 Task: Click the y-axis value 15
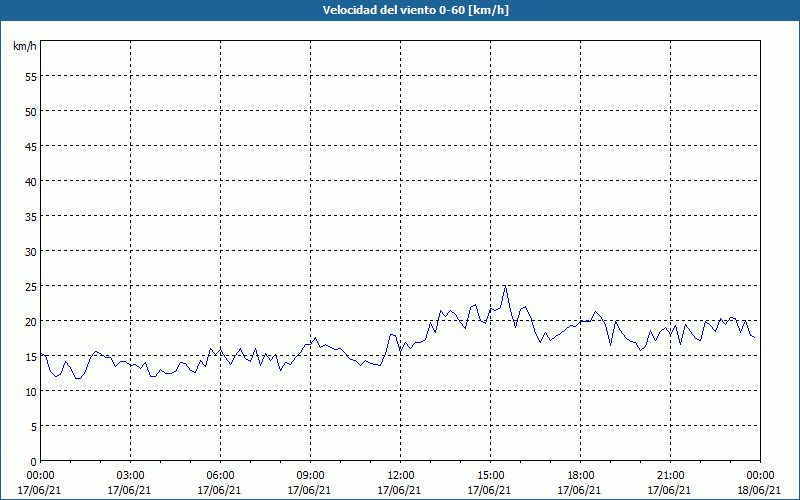[x=31, y=357]
